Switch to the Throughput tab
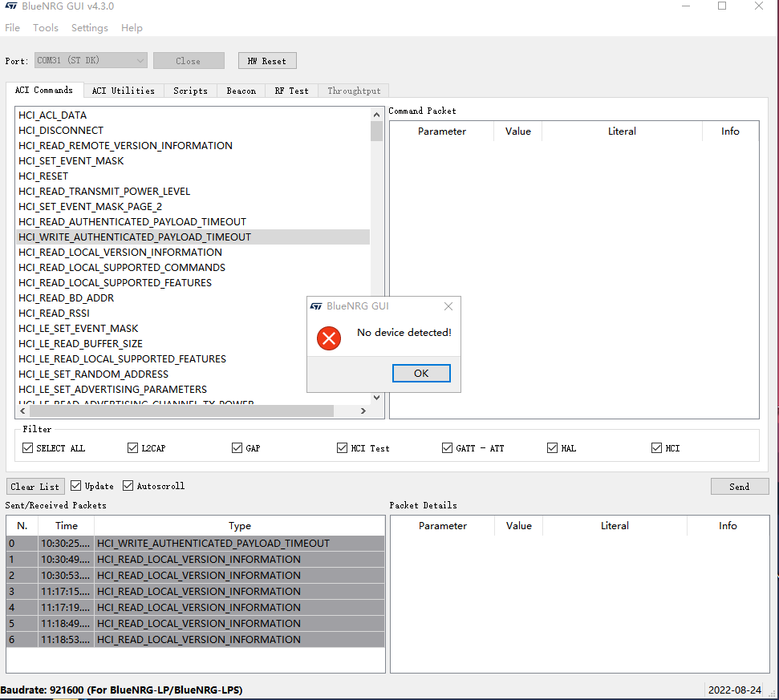Image resolution: width=779 pixels, height=700 pixels. [x=354, y=91]
